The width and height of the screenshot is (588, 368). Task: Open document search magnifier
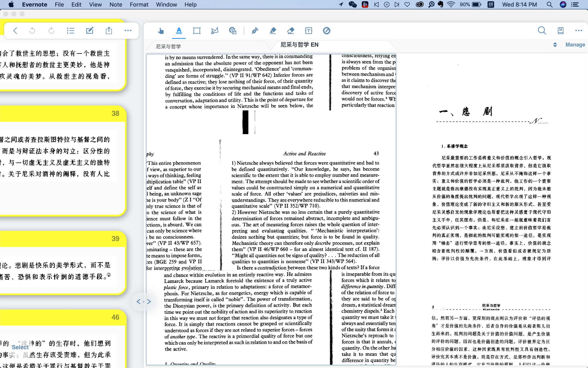pos(542,31)
